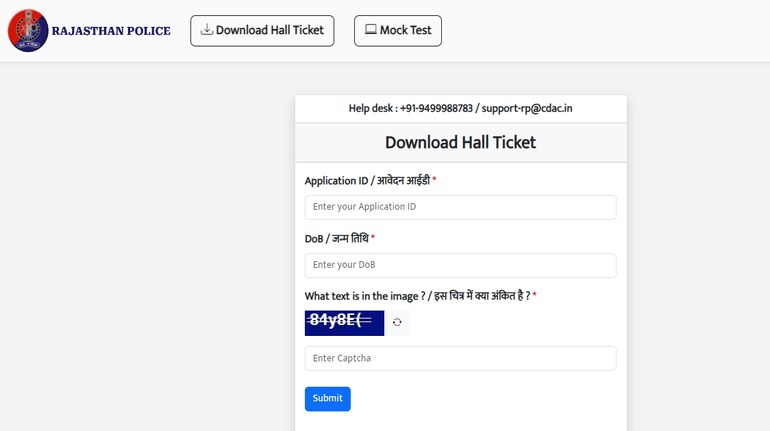Click the laptop icon beside Mock Test
This screenshot has width=770, height=431.
pos(371,29)
